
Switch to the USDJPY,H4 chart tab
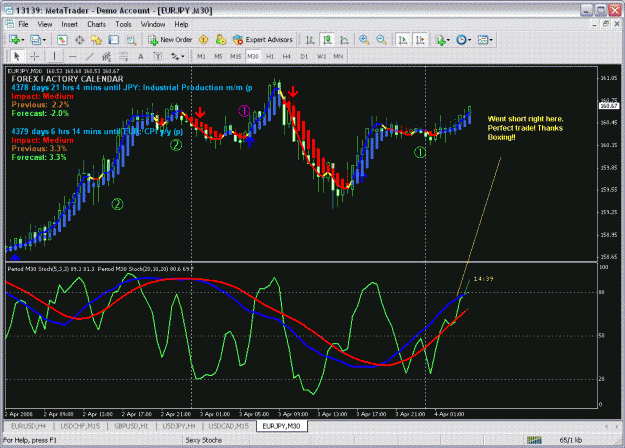point(179,426)
